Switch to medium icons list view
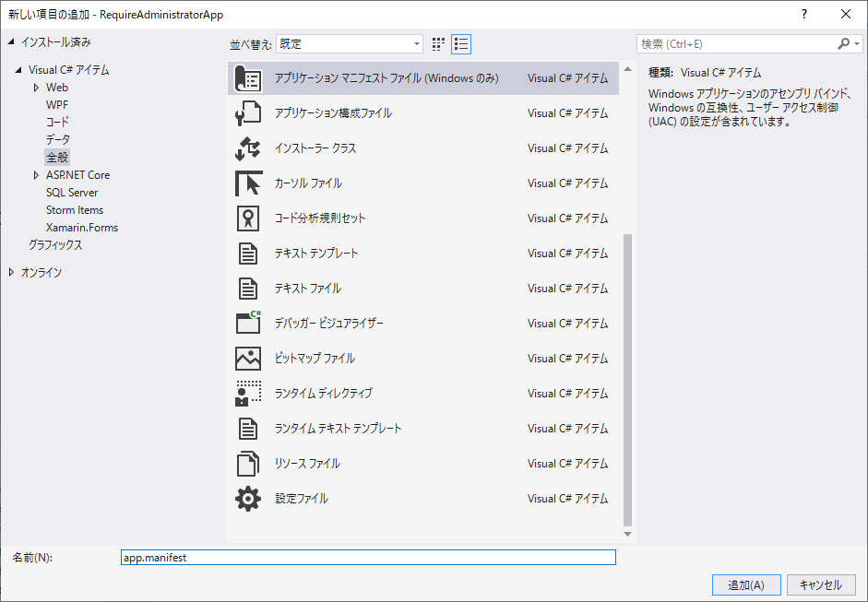Screen dimensions: 868x602 (461, 43)
